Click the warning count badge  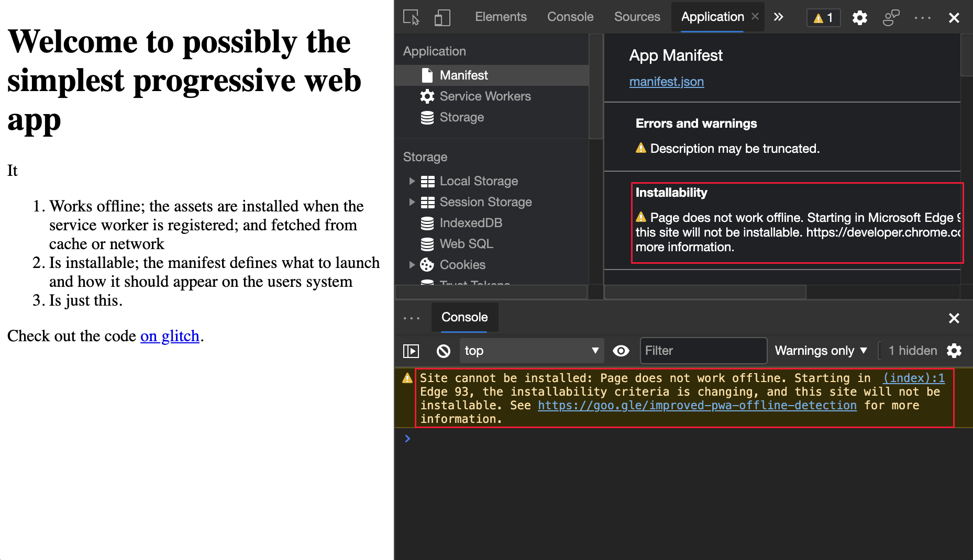(x=823, y=17)
